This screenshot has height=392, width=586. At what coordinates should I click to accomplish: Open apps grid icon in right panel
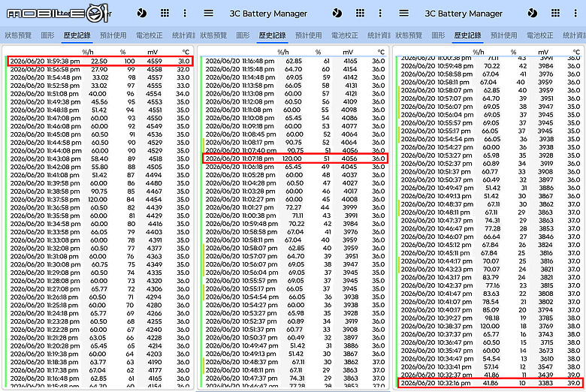pyautogui.click(x=555, y=14)
